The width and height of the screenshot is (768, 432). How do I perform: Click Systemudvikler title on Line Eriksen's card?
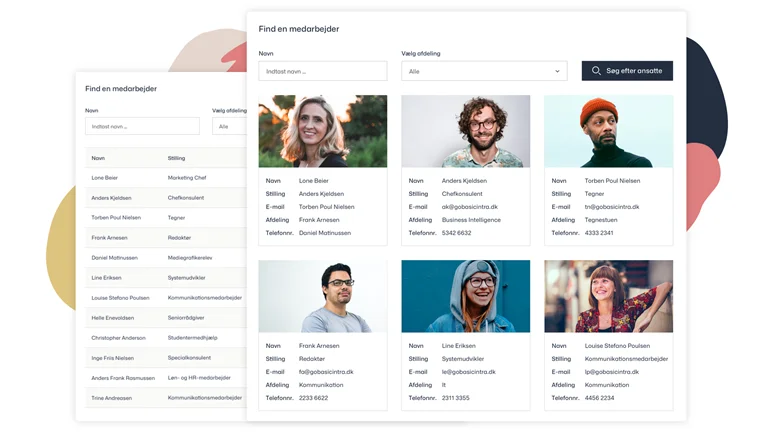(x=463, y=359)
